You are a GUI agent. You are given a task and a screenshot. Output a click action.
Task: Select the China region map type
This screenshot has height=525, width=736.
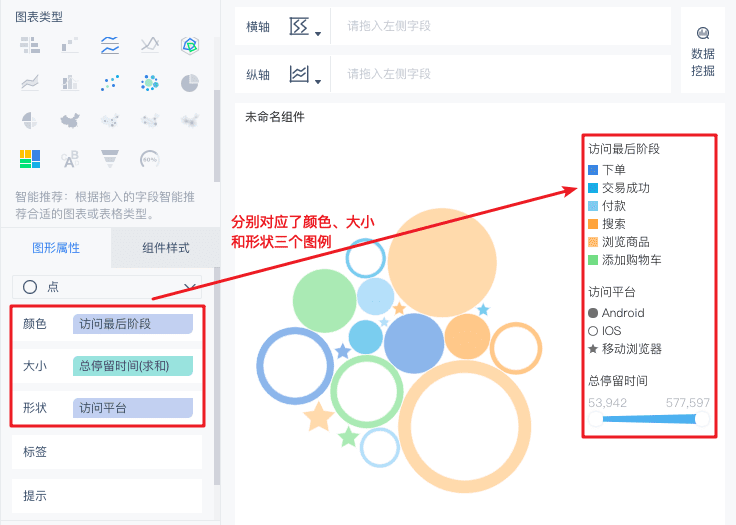coord(70,120)
